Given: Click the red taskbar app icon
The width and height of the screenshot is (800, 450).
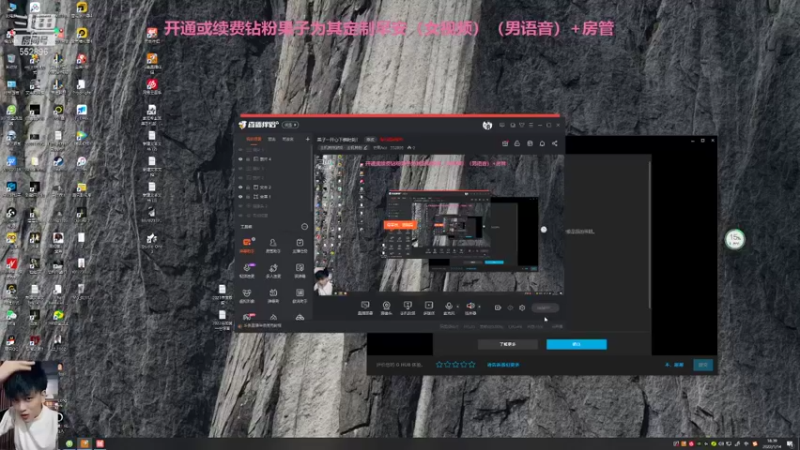Looking at the screenshot, I should tap(100, 444).
